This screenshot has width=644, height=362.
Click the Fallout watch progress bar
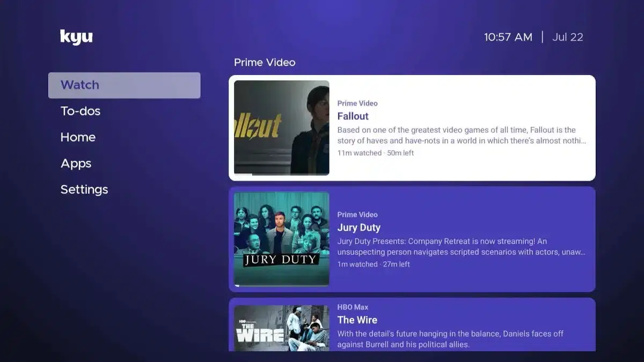click(x=281, y=174)
